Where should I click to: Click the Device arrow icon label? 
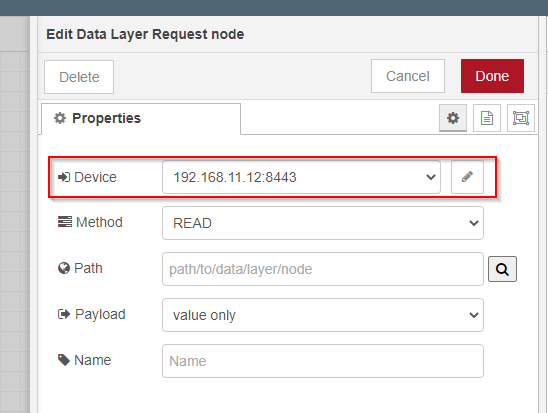(x=64, y=177)
